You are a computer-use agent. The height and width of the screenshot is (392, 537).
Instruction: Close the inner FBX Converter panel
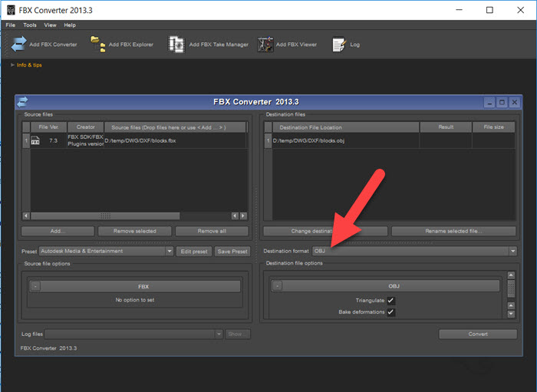click(515, 102)
